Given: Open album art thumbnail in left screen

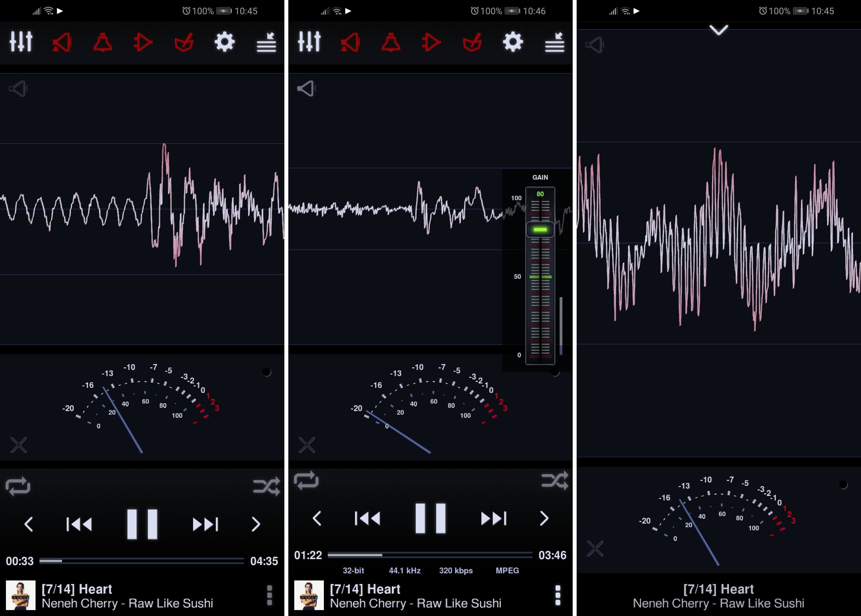Looking at the screenshot, I should (x=21, y=595).
